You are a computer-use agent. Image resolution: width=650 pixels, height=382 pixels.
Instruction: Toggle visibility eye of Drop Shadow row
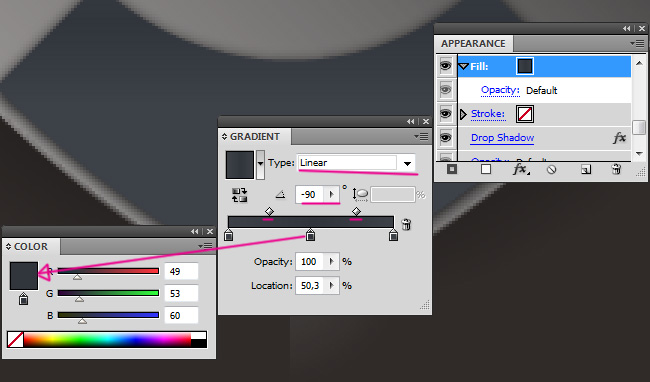(446, 138)
